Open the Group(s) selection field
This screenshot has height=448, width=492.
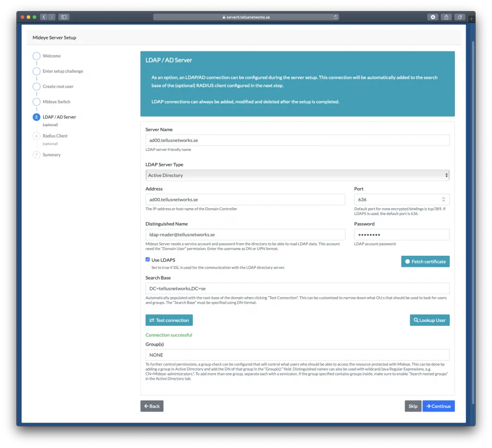297,354
